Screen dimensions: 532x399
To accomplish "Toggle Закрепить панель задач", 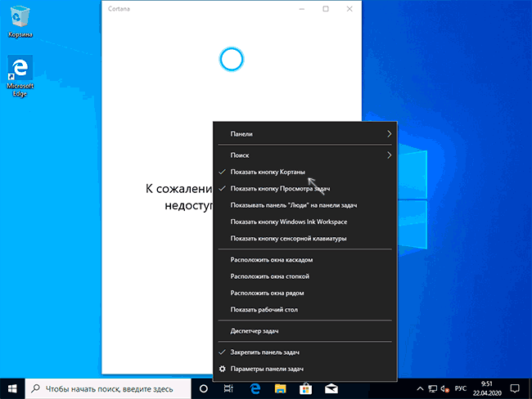I will (304, 352).
